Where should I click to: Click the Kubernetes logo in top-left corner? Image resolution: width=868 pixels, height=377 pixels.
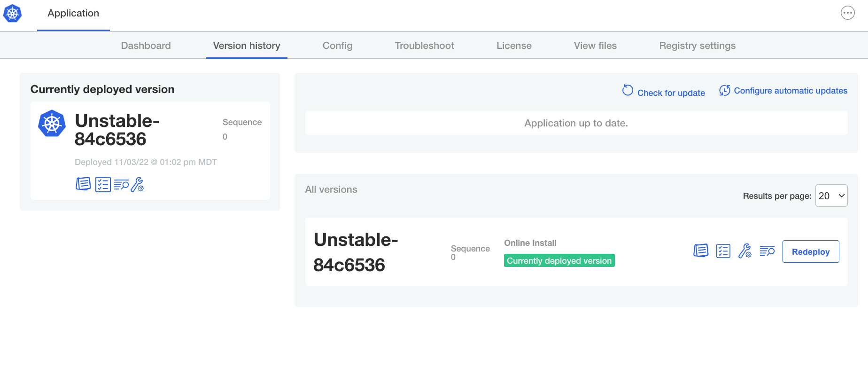click(13, 14)
